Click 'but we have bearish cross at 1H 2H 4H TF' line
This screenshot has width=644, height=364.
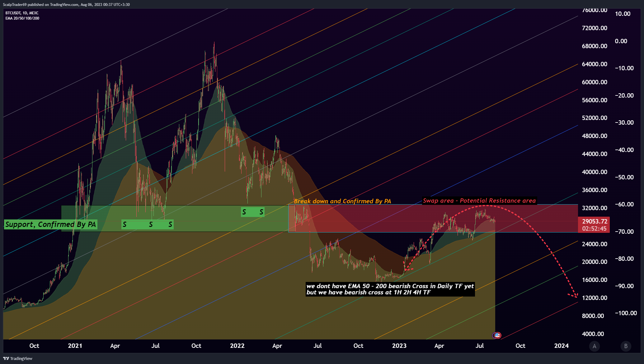(x=369, y=292)
